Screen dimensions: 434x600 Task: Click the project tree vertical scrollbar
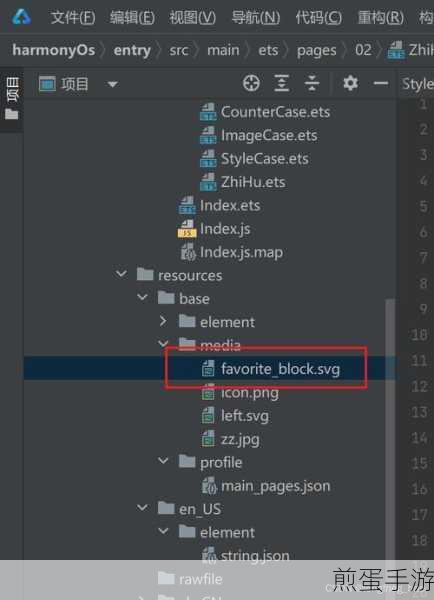(390, 429)
